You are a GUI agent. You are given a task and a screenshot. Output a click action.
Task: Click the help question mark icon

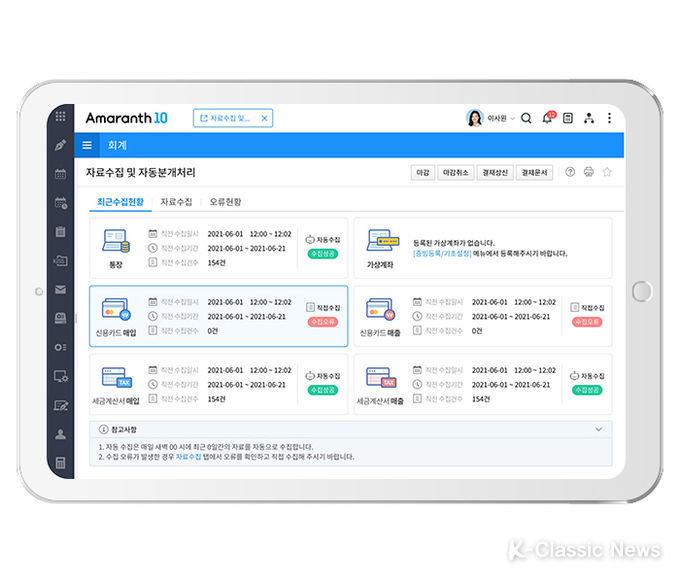click(x=570, y=172)
